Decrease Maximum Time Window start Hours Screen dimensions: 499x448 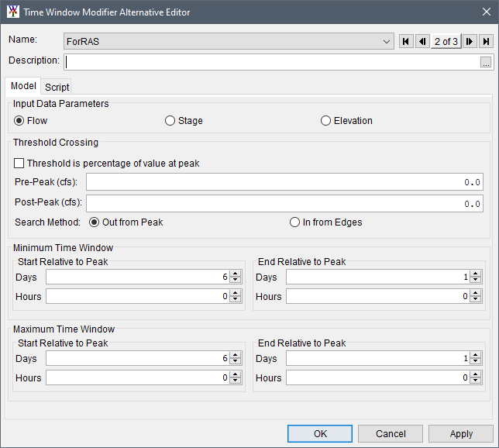[x=235, y=381]
